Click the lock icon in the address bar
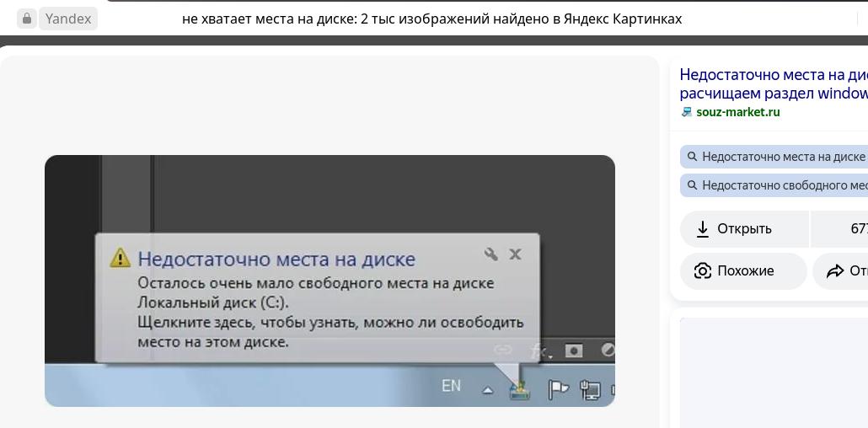The image size is (868, 428). tap(26, 19)
